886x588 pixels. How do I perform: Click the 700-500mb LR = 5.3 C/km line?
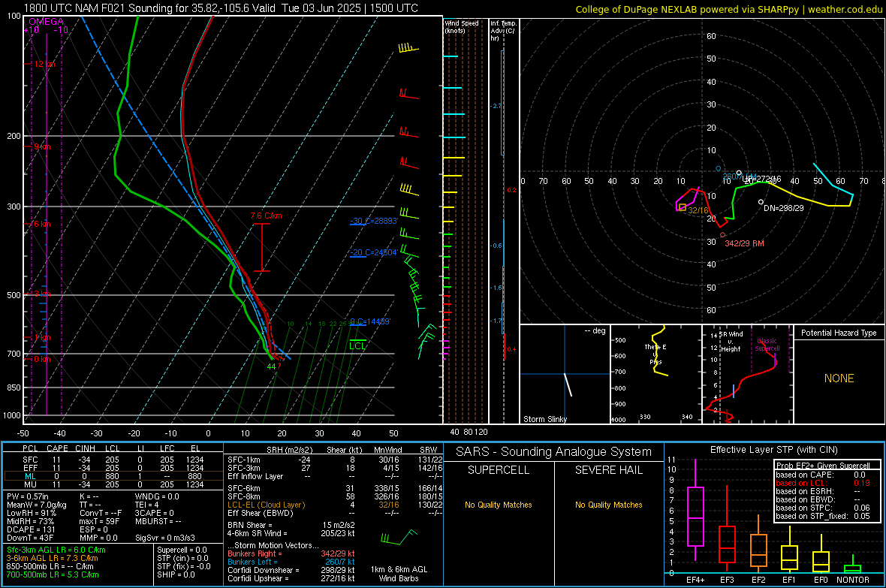[x=53, y=574]
